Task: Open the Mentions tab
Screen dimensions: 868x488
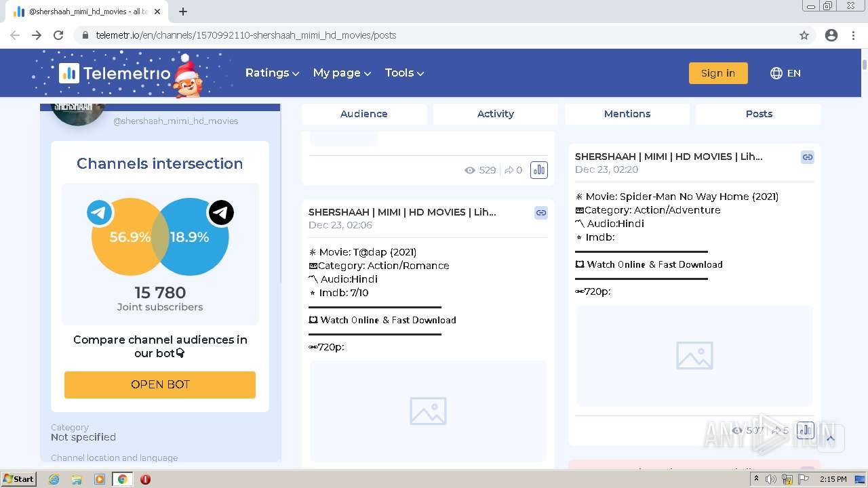Action: pyautogui.click(x=627, y=114)
